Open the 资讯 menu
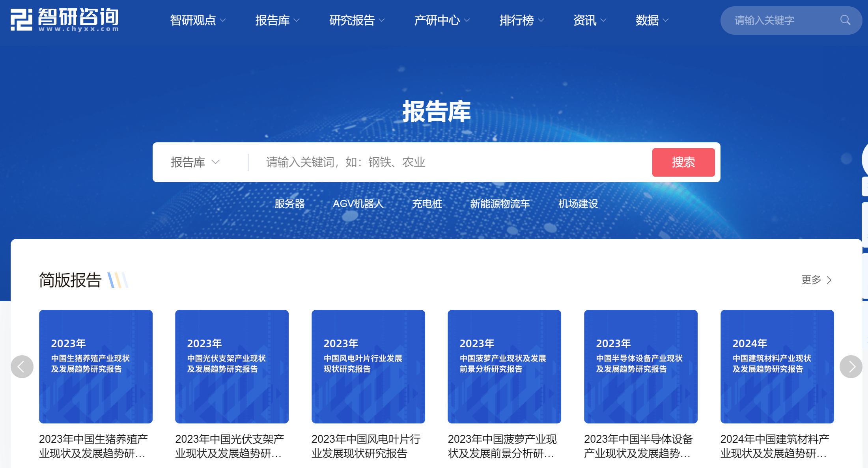This screenshot has height=468, width=868. coord(590,20)
